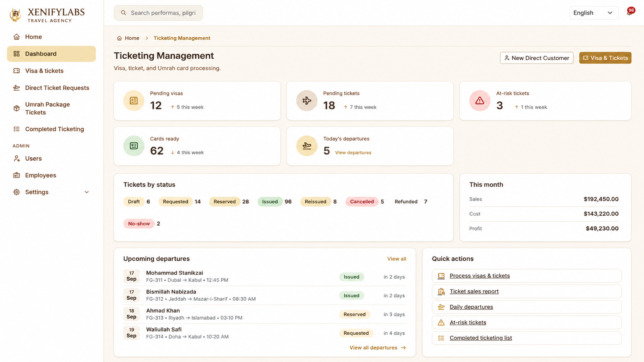Viewport: 644px width, 362px height.
Task: Follow the View departures link
Action: click(x=353, y=153)
